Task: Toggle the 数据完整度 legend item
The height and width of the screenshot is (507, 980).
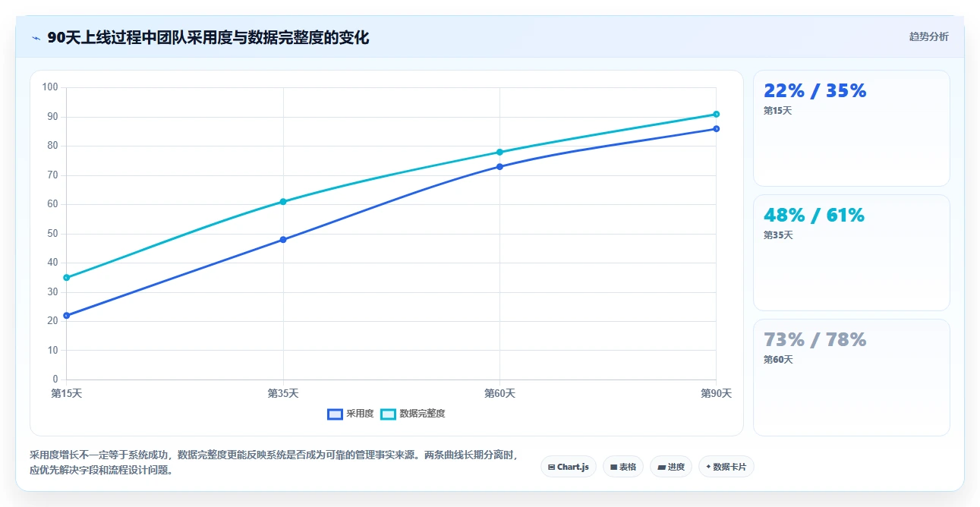Action: click(x=413, y=414)
